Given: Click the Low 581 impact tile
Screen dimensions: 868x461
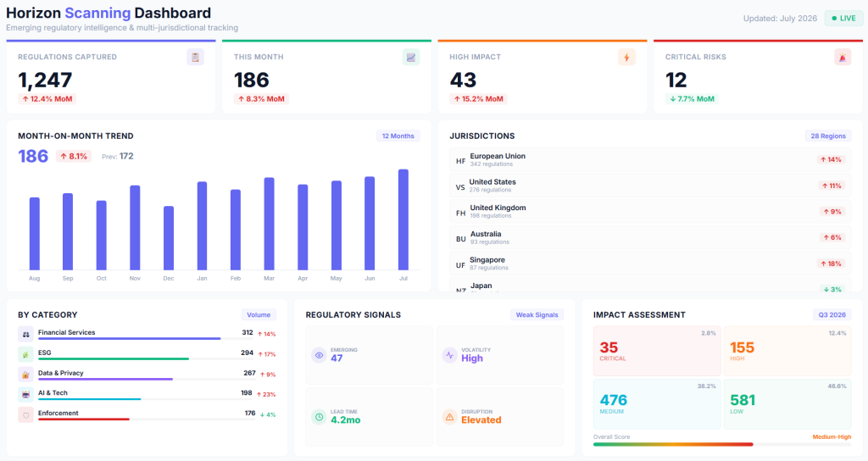Looking at the screenshot, I should 787,404.
